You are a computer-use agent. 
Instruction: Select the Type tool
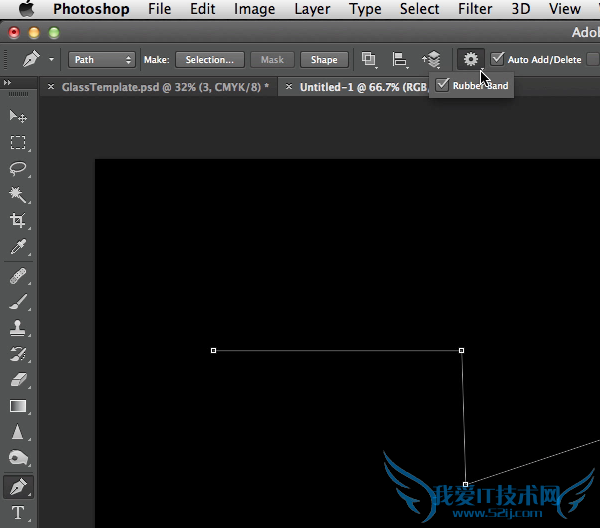click(x=18, y=513)
